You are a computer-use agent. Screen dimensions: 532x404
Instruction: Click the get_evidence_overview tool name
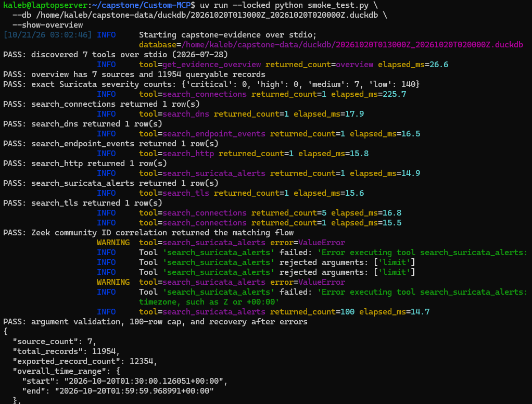point(212,65)
